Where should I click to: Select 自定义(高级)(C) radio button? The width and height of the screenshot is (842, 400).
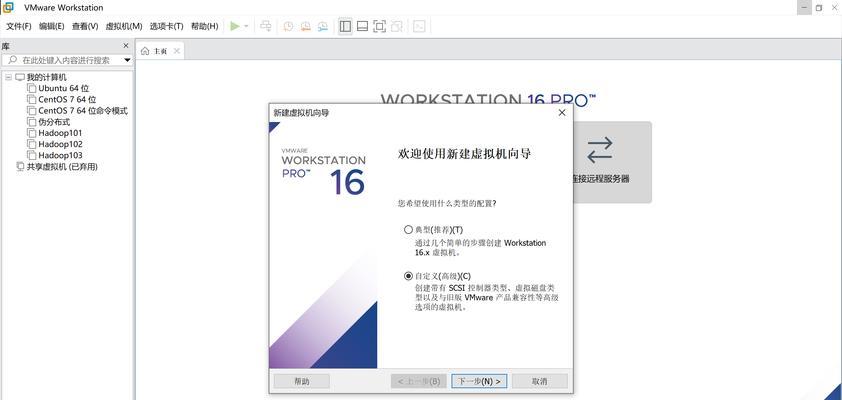[408, 276]
